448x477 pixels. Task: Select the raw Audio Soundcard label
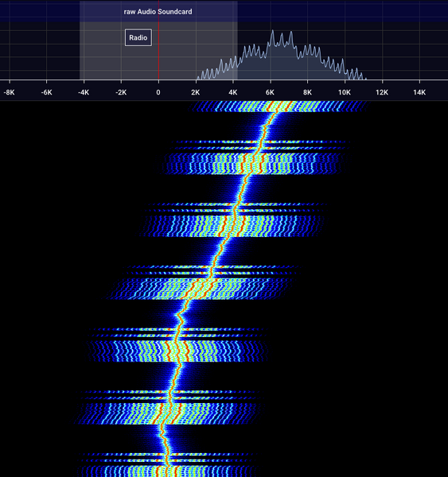[x=158, y=12]
